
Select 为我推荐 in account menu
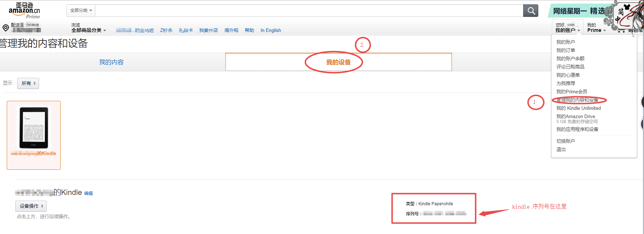(x=565, y=83)
